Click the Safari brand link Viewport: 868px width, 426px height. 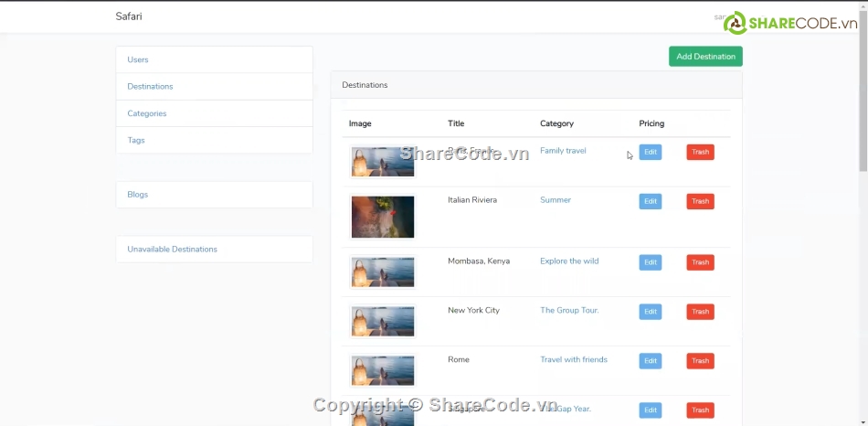[129, 16]
